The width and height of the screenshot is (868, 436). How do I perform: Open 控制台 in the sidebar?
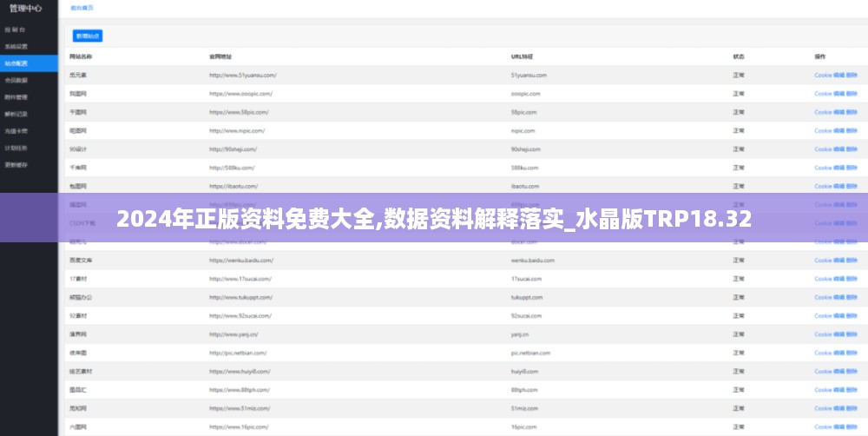16,30
